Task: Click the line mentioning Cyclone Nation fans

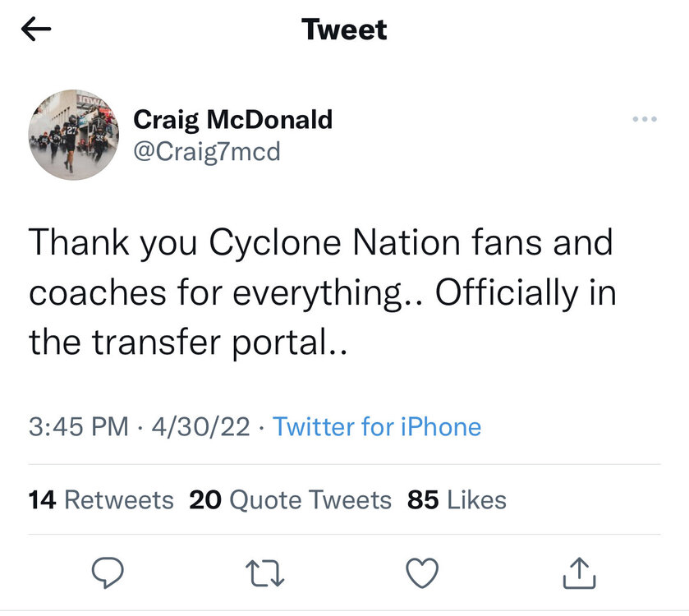Action: pos(320,244)
